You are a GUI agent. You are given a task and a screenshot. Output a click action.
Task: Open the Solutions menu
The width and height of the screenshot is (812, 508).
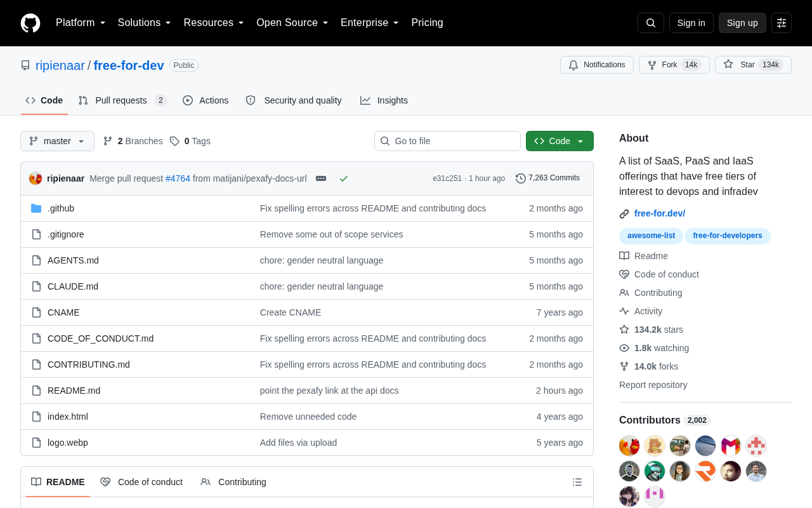(145, 23)
